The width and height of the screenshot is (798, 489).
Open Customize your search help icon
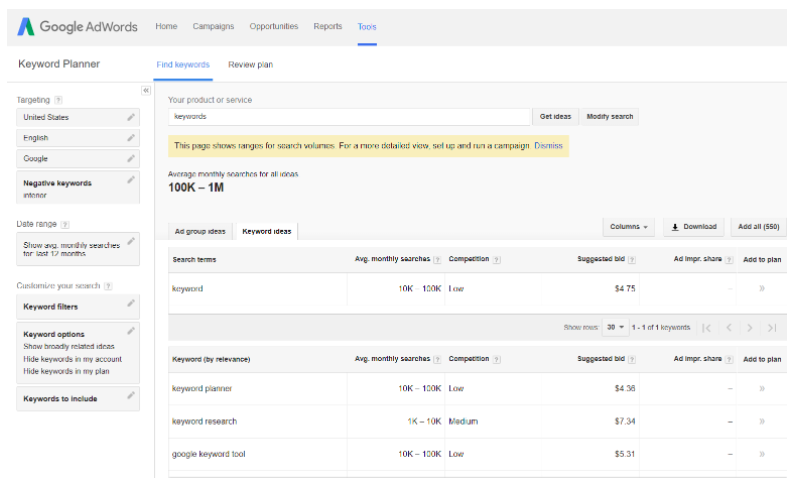pyautogui.click(x=108, y=286)
